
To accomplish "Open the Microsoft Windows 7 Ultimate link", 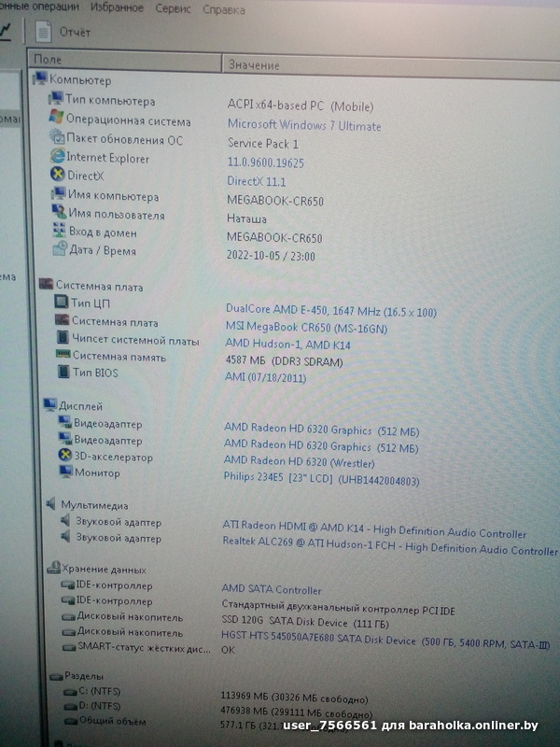I will click(x=304, y=125).
